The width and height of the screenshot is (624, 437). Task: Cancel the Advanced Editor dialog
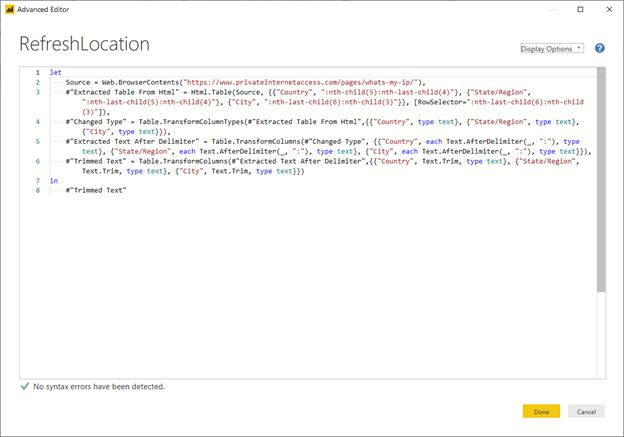pyautogui.click(x=586, y=411)
